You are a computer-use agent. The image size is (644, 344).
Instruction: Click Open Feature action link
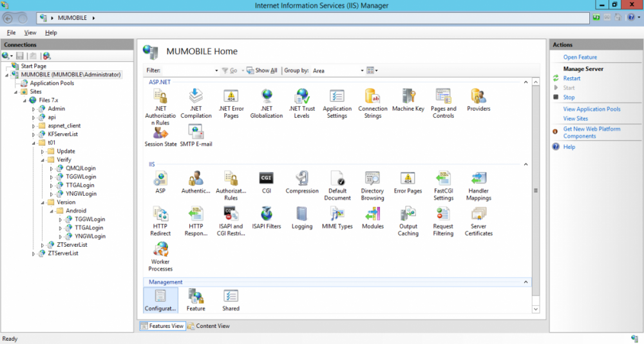pos(580,57)
